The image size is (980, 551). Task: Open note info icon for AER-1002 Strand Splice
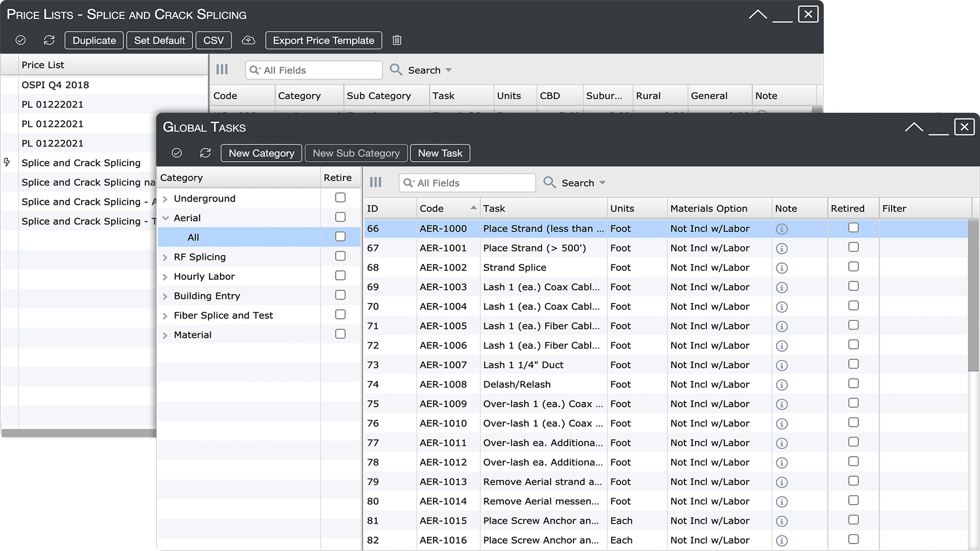point(781,268)
